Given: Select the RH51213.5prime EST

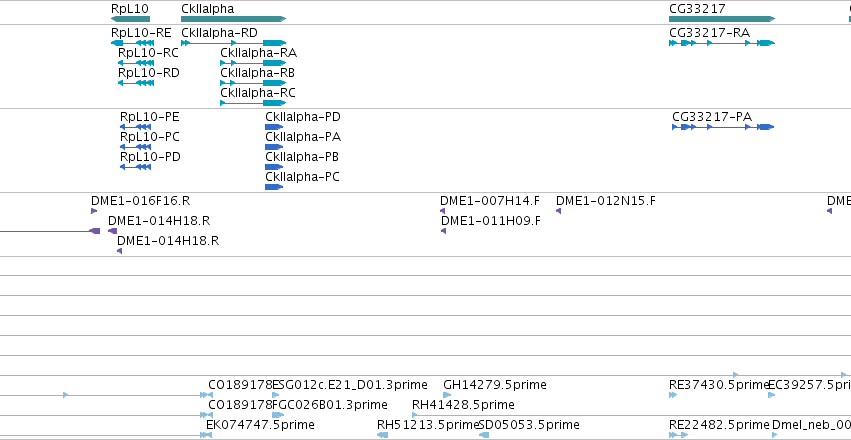Looking at the screenshot, I should click(383, 435).
